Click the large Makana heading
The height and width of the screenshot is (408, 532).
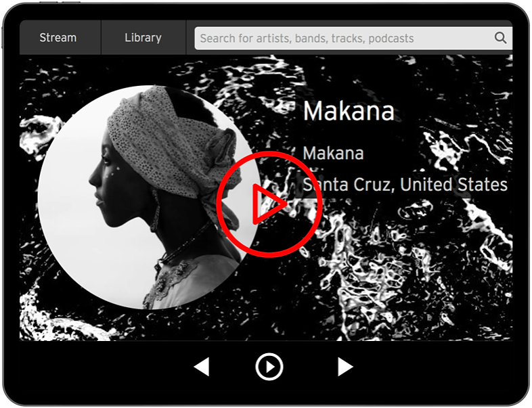point(349,111)
